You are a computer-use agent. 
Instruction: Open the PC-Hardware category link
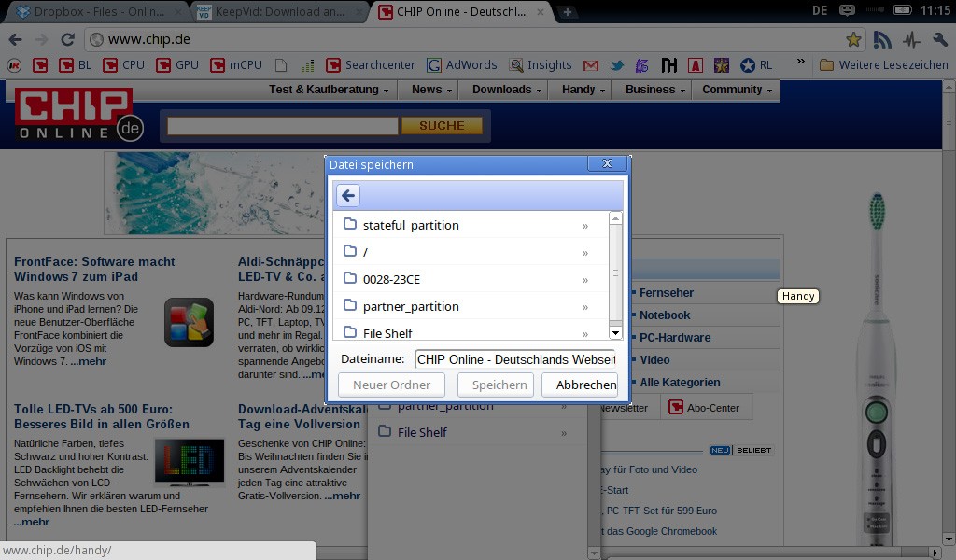(675, 338)
